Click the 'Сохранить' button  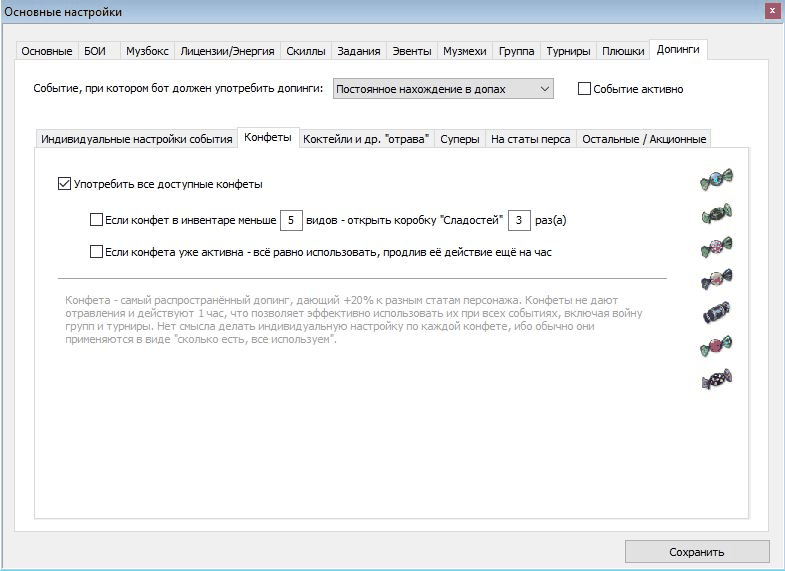pos(696,551)
